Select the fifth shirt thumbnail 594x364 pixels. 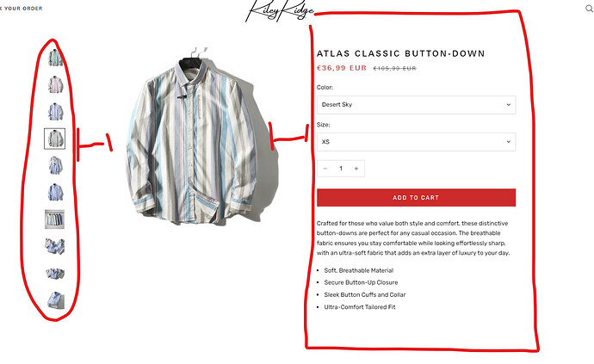click(x=55, y=165)
